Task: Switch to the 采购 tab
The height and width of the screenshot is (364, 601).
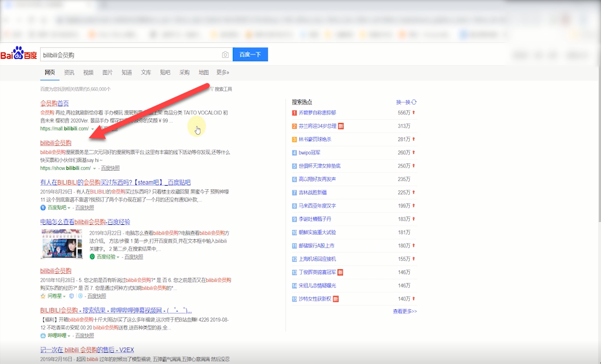Action: [x=184, y=72]
